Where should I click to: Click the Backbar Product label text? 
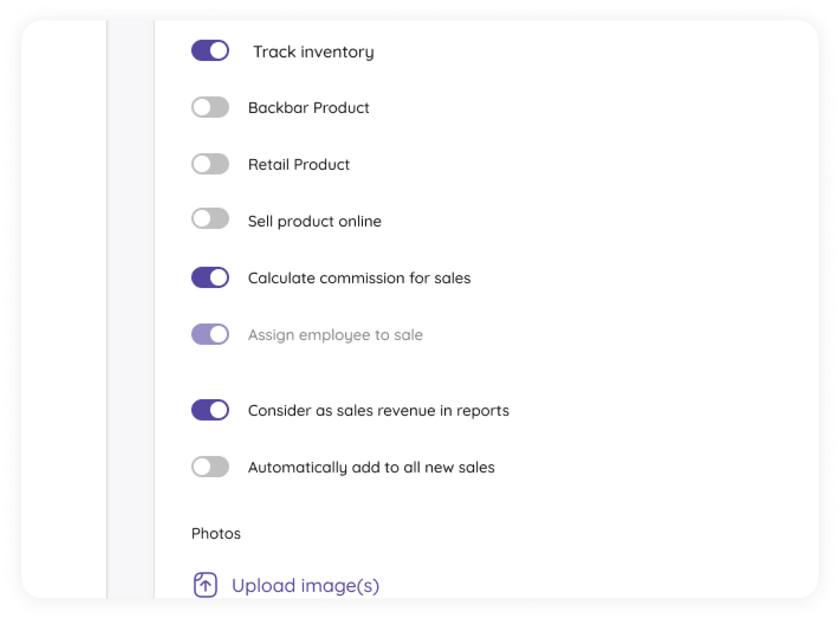pyautogui.click(x=309, y=108)
